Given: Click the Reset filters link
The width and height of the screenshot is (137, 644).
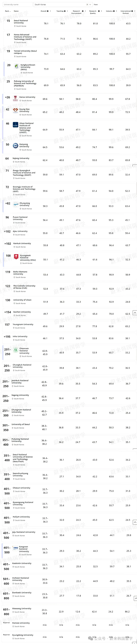Looking at the screenshot, I should click(96, 4).
